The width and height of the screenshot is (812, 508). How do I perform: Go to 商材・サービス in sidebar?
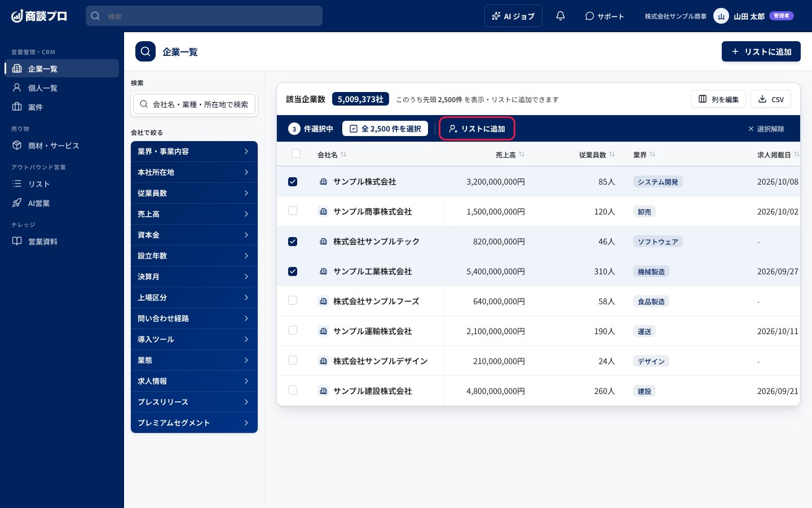(62, 145)
